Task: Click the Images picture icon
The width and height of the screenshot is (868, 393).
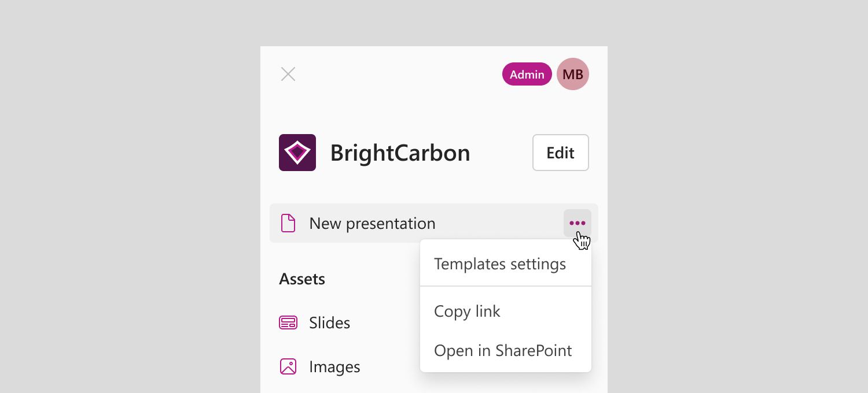Action: pyautogui.click(x=288, y=366)
